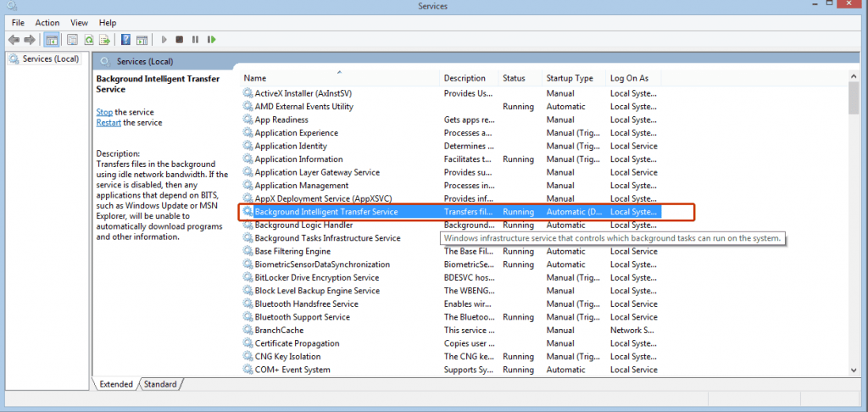
Task: Click the Forward arrow in the toolbar
Action: point(30,40)
